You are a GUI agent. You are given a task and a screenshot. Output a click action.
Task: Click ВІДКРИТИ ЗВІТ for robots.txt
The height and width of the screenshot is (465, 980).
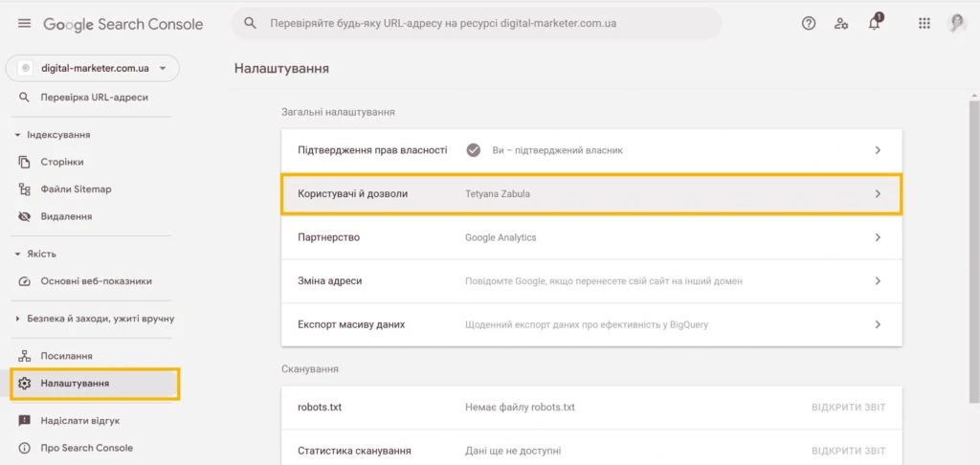coord(848,408)
